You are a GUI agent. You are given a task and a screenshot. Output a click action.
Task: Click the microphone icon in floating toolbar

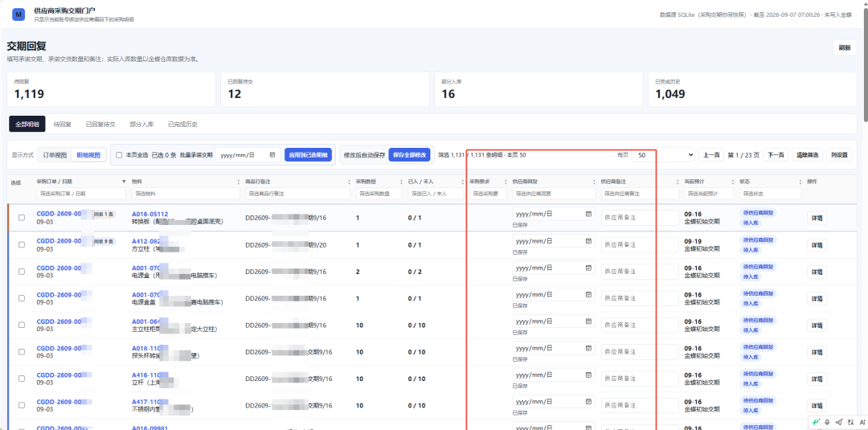tap(827, 422)
